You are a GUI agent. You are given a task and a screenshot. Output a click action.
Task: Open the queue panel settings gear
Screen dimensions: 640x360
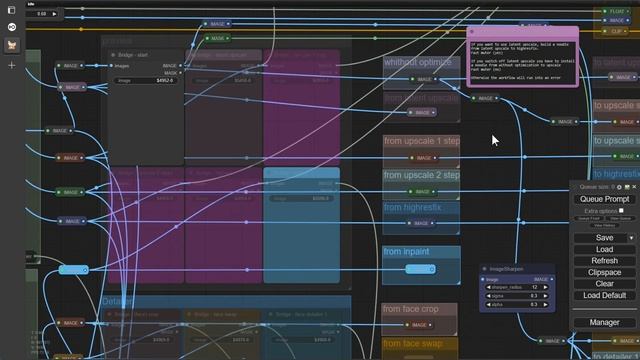coord(619,187)
